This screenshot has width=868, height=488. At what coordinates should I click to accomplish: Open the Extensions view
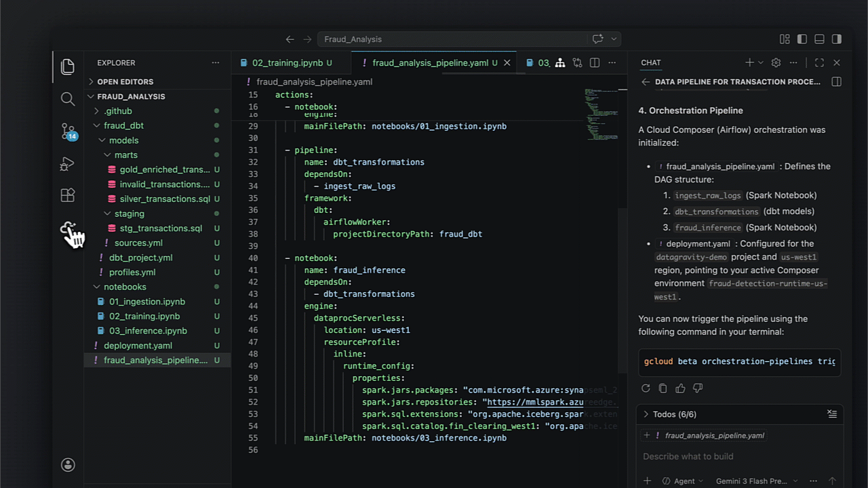(67, 195)
